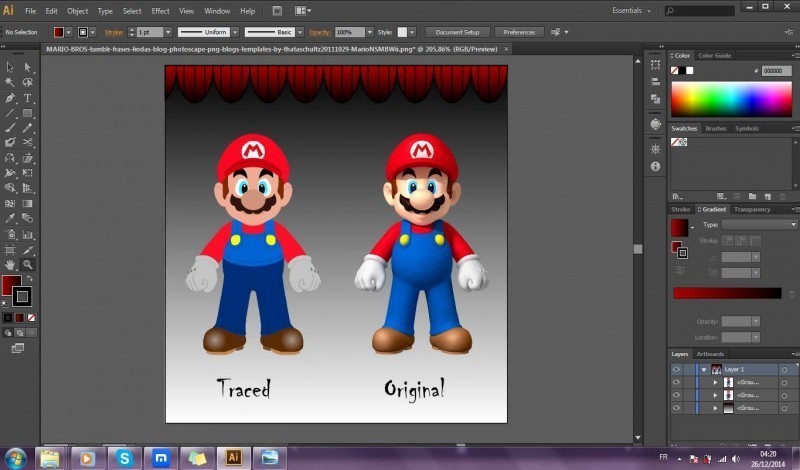The image size is (800, 470).
Task: Click the red-to-black gradient slider bar
Action: click(727, 293)
